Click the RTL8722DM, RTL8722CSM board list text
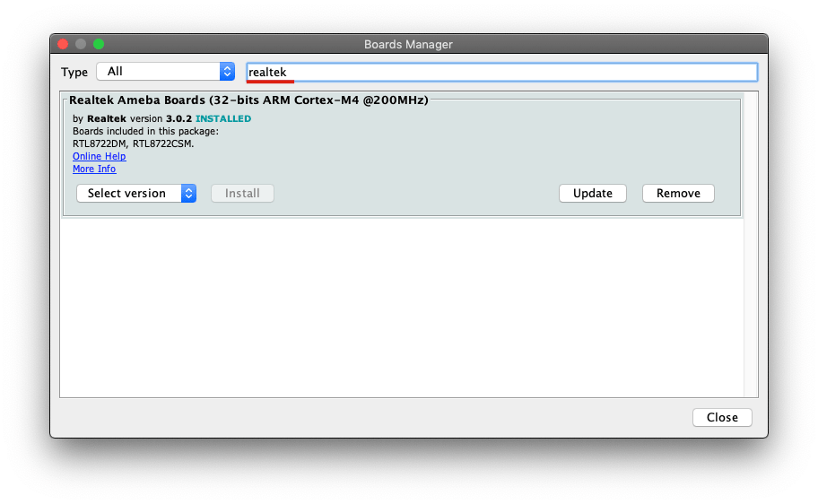The image size is (818, 504). 133,143
